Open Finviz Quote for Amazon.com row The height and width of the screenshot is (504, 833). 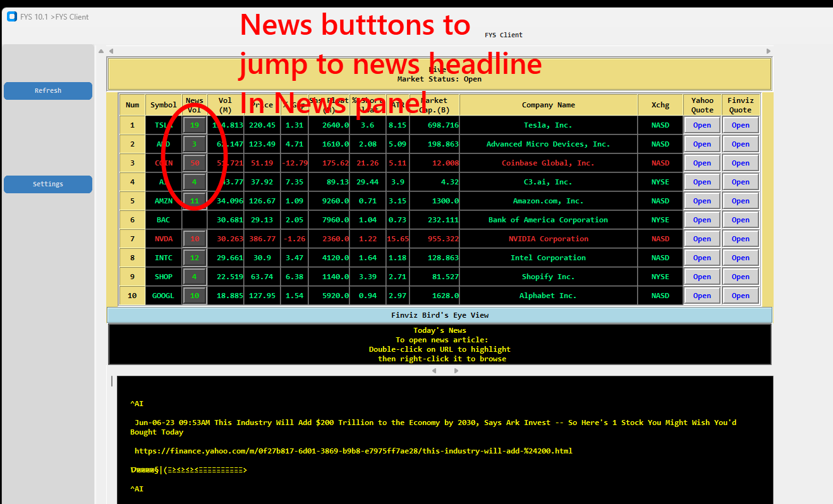pos(741,201)
